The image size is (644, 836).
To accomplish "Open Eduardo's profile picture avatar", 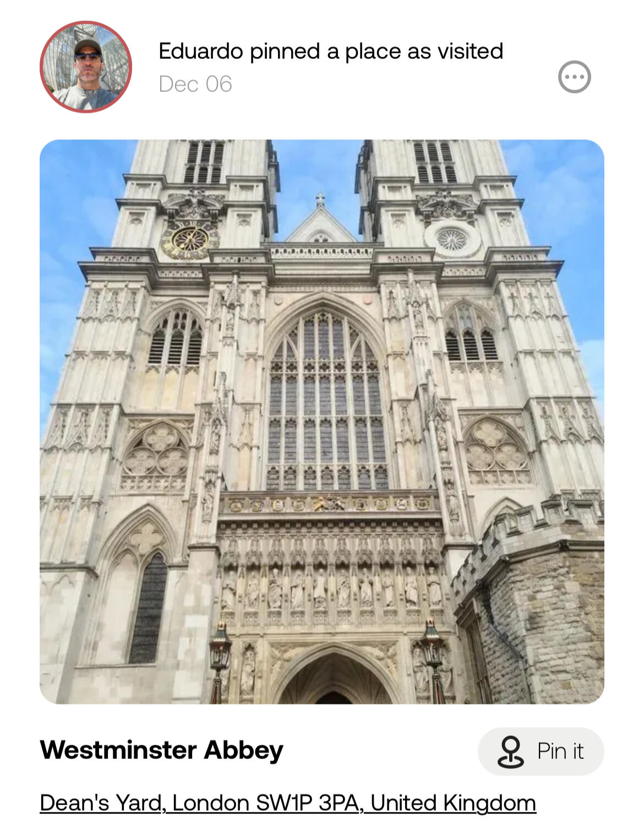I will [86, 67].
